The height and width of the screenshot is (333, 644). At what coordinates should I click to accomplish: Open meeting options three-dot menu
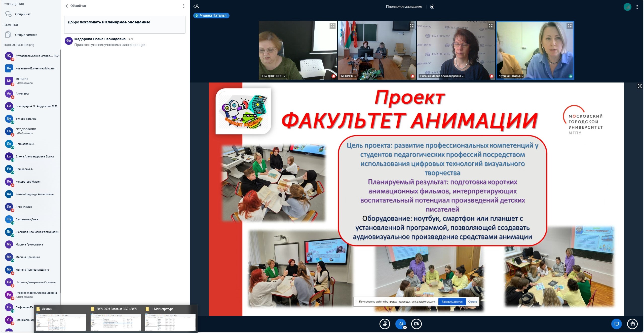pyautogui.click(x=637, y=7)
